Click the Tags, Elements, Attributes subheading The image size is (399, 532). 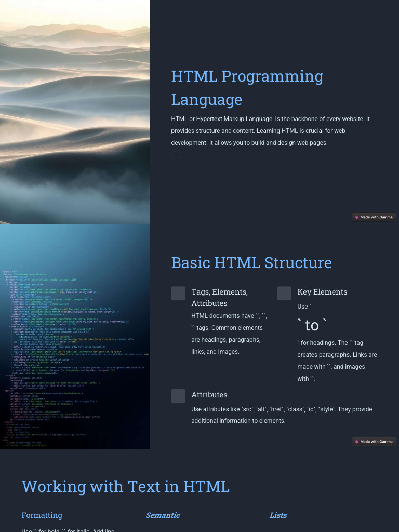tap(219, 298)
